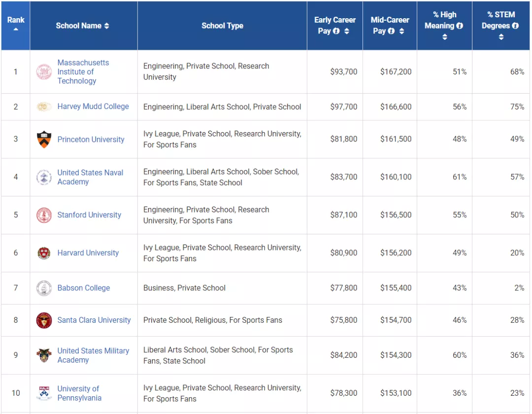Select Santa Clara's school type text
The image size is (532, 414).
pos(212,320)
